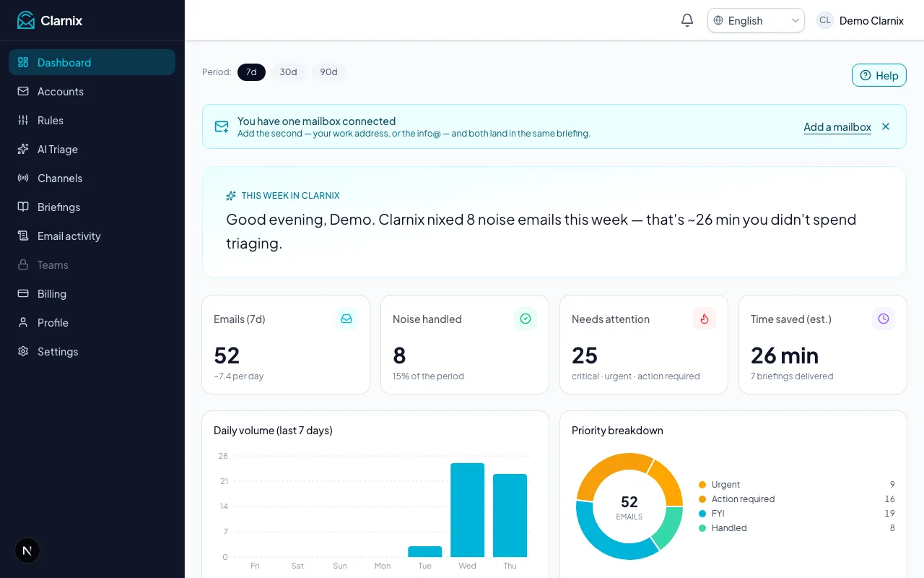Click the Noise handled checkmark icon

[526, 319]
